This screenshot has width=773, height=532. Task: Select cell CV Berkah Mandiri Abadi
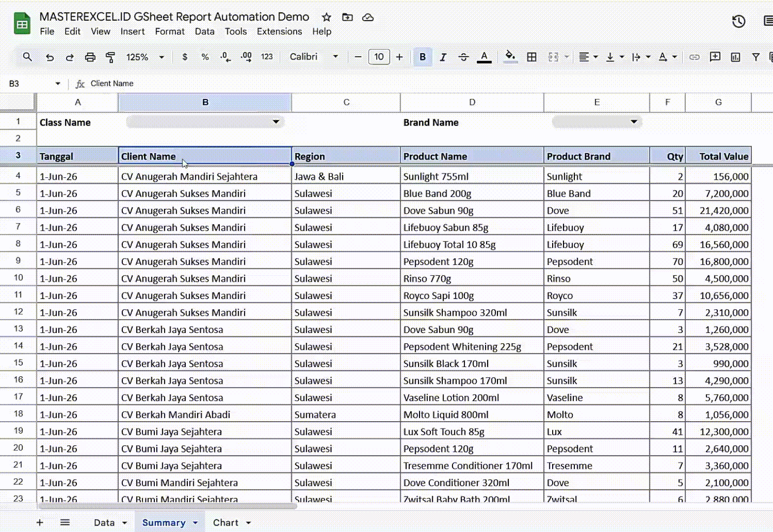pyautogui.click(x=205, y=414)
